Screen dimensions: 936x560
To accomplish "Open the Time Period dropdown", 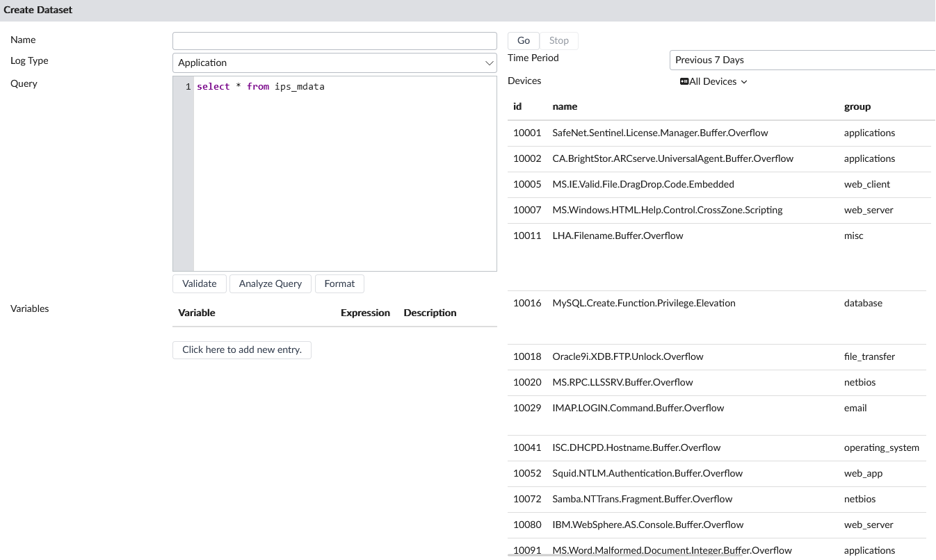I will click(800, 60).
